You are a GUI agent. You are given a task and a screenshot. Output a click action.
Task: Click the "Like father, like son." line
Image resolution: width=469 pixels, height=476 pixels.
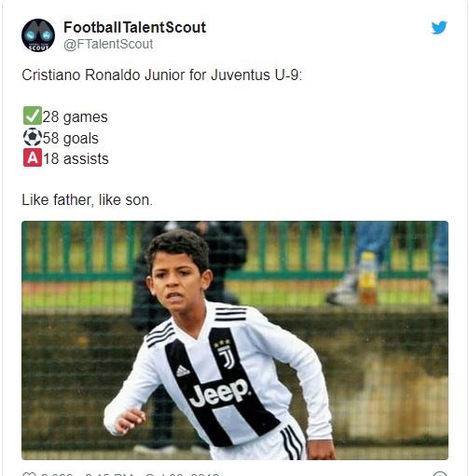click(87, 200)
